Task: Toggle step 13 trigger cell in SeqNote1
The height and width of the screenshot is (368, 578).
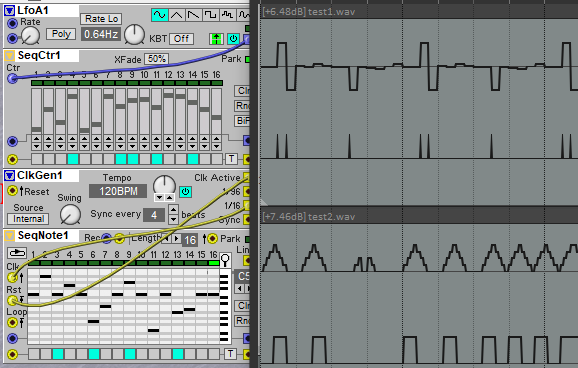Action: pyautogui.click(x=178, y=354)
